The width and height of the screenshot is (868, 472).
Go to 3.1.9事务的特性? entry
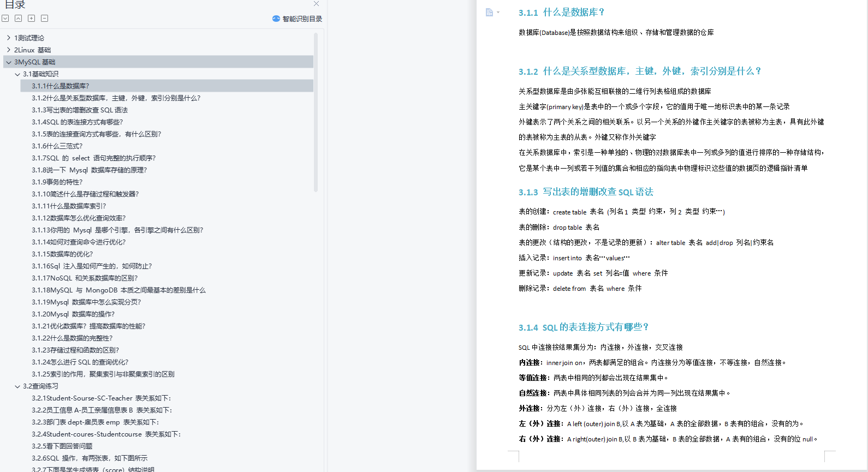tap(57, 182)
